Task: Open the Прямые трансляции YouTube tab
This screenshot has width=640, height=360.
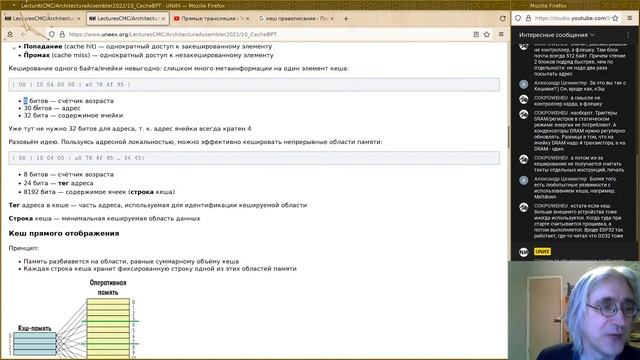Action: (x=212, y=18)
